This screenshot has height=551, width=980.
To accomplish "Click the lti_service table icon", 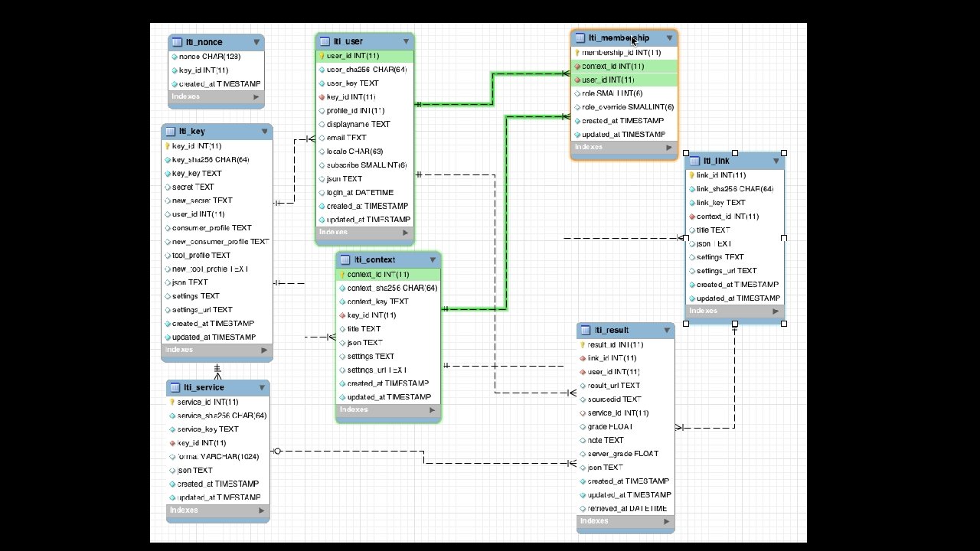I will [175, 387].
